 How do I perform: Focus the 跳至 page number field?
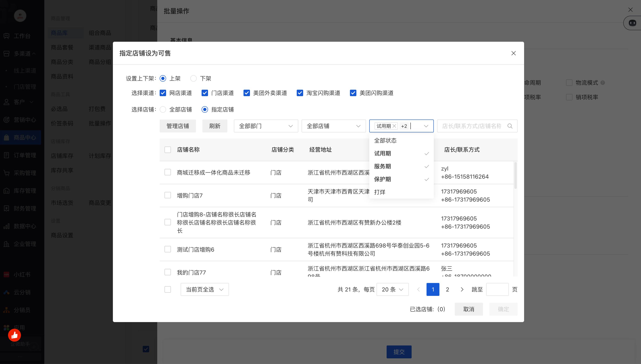[497, 289]
